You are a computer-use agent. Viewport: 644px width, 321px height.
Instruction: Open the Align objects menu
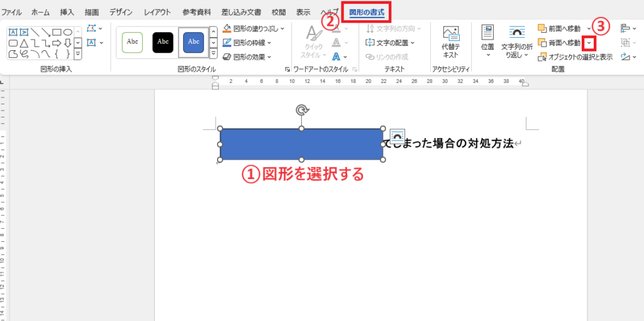click(627, 28)
